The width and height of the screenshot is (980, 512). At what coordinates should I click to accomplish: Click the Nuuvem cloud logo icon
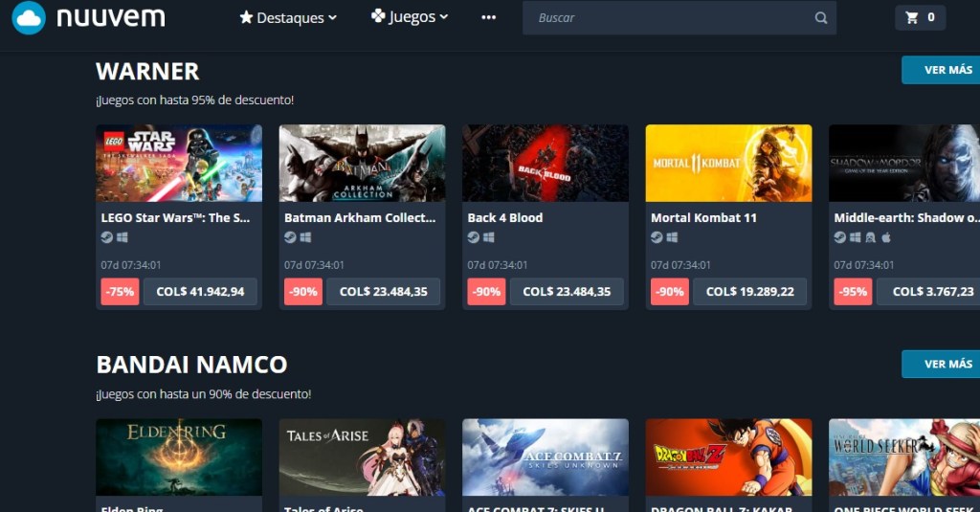click(29, 17)
